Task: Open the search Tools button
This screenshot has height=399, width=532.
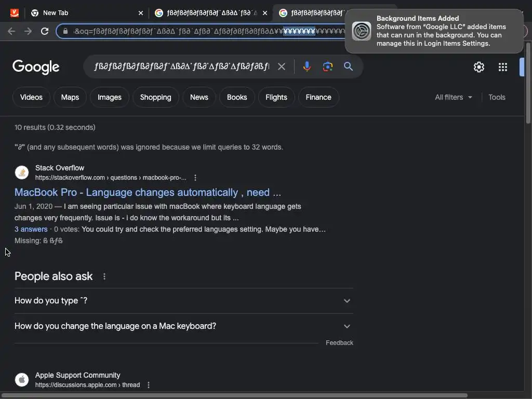Action: click(x=497, y=97)
